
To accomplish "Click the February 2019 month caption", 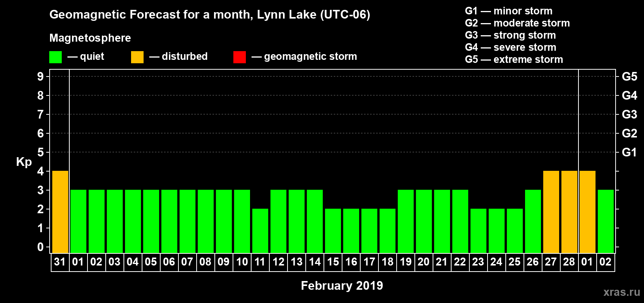I will (342, 285).
